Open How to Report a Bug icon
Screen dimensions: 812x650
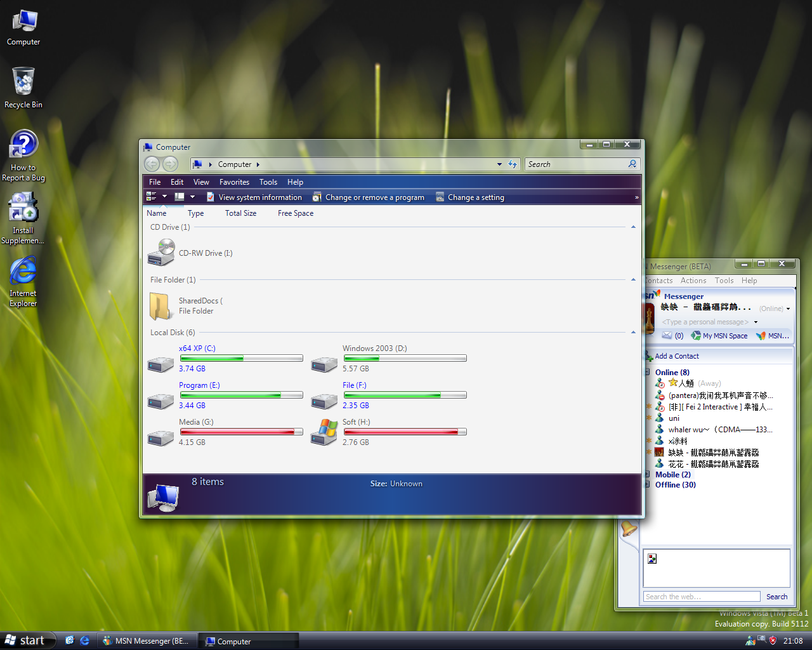click(23, 156)
